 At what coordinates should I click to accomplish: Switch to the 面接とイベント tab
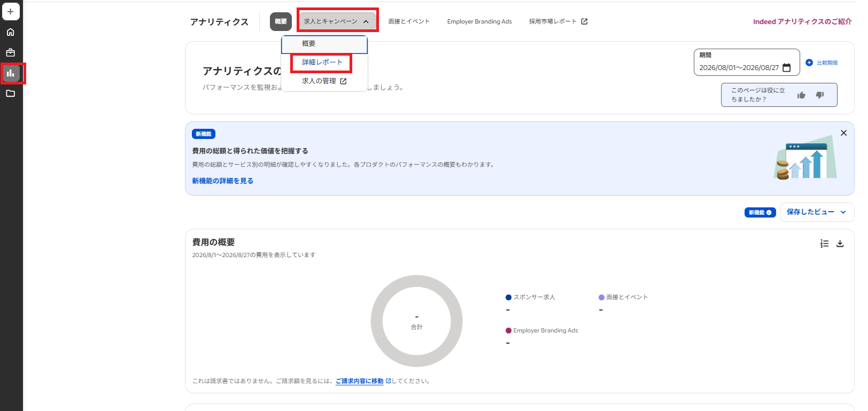(x=409, y=21)
